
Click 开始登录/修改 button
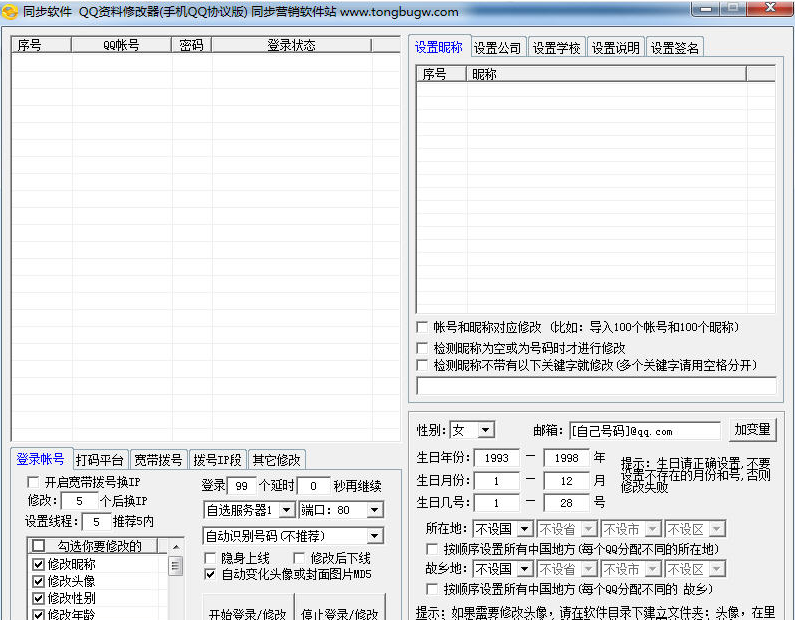pos(247,608)
